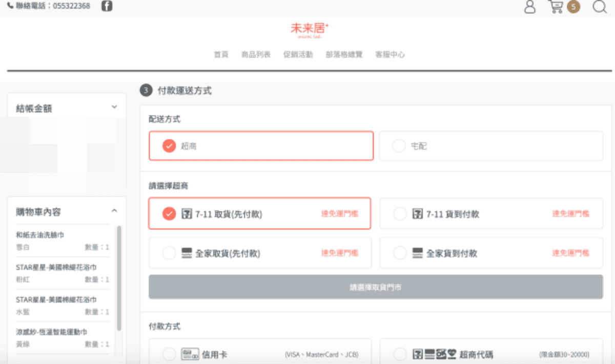Collapse the 購物車內容 panel chevron
615x364 pixels.
pos(114,211)
